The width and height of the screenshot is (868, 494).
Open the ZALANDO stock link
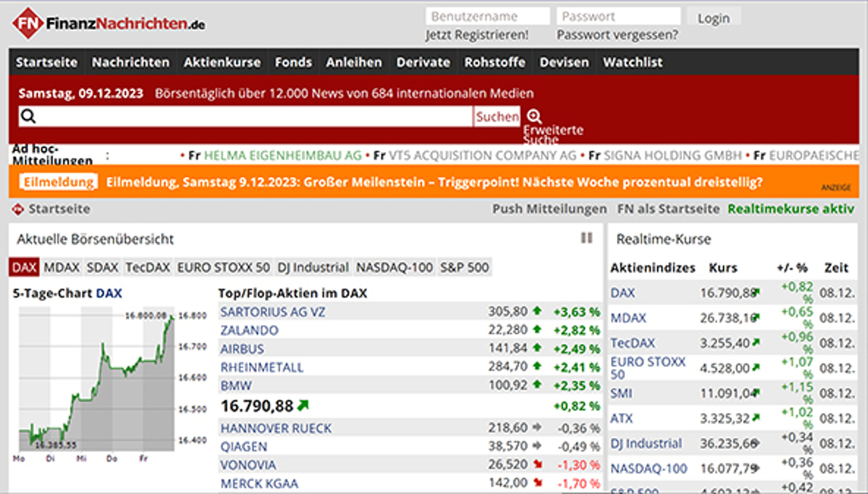pos(249,330)
